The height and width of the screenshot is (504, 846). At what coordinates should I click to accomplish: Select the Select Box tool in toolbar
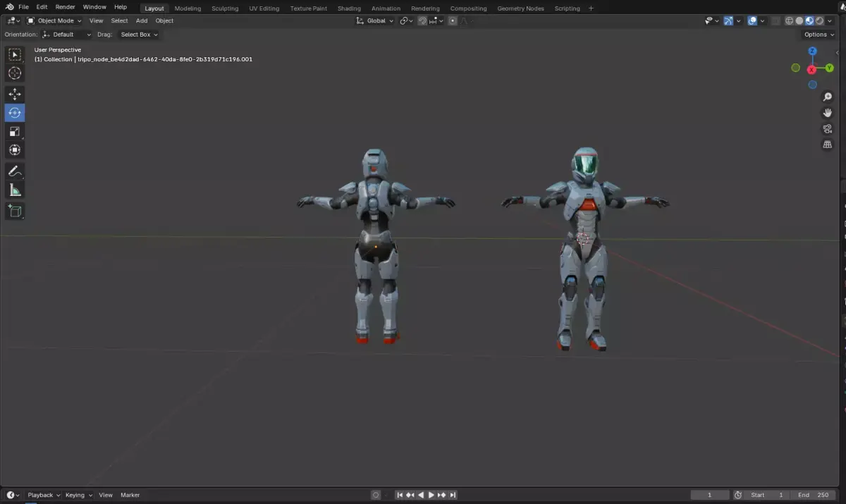click(15, 54)
